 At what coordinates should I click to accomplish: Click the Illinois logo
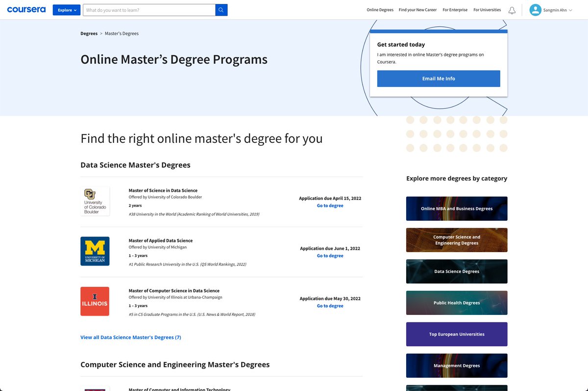95,301
